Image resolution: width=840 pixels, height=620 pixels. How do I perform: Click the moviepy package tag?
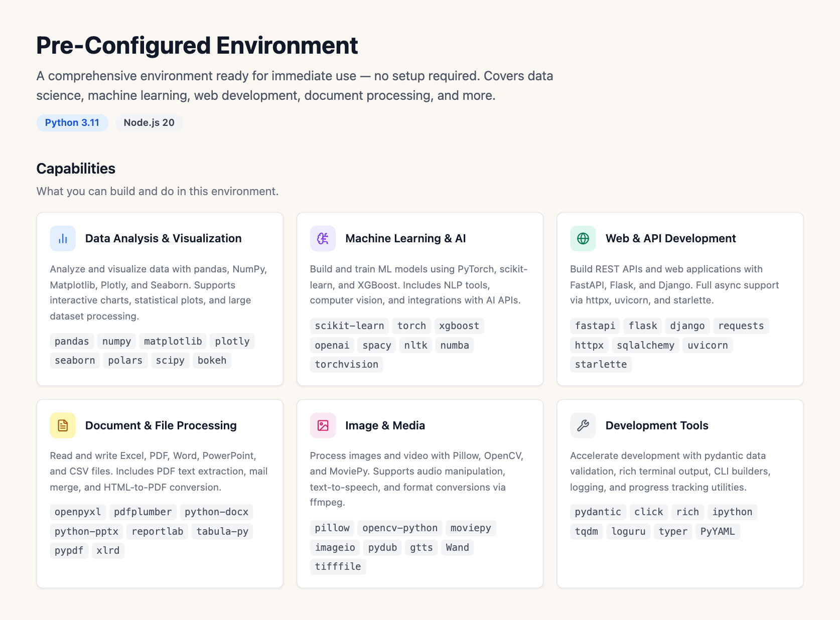coord(471,528)
